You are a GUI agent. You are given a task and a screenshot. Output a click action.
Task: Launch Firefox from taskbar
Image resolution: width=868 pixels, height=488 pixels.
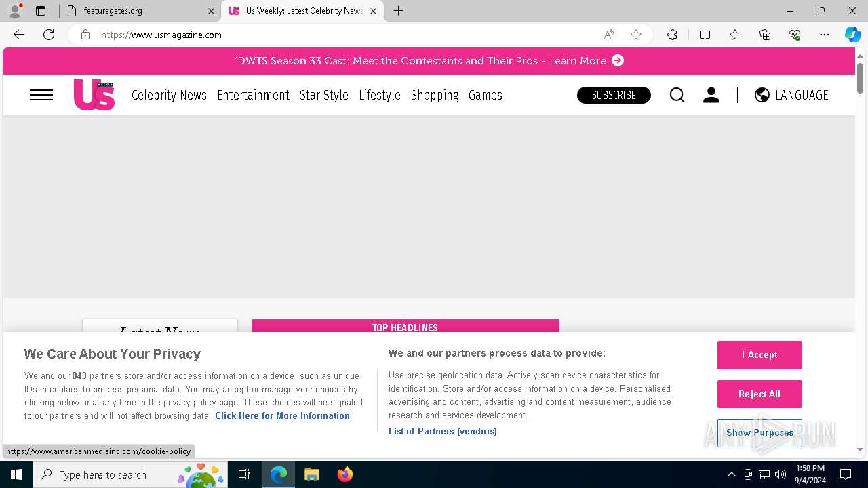(x=345, y=474)
